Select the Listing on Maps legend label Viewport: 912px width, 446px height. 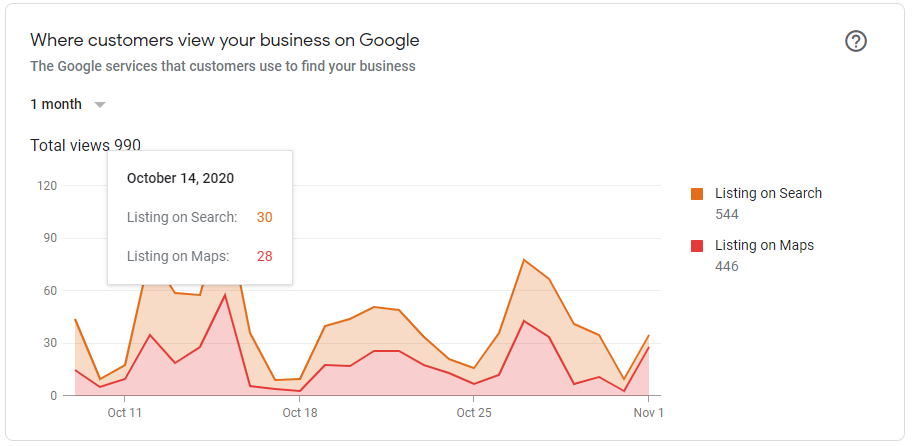[x=764, y=245]
